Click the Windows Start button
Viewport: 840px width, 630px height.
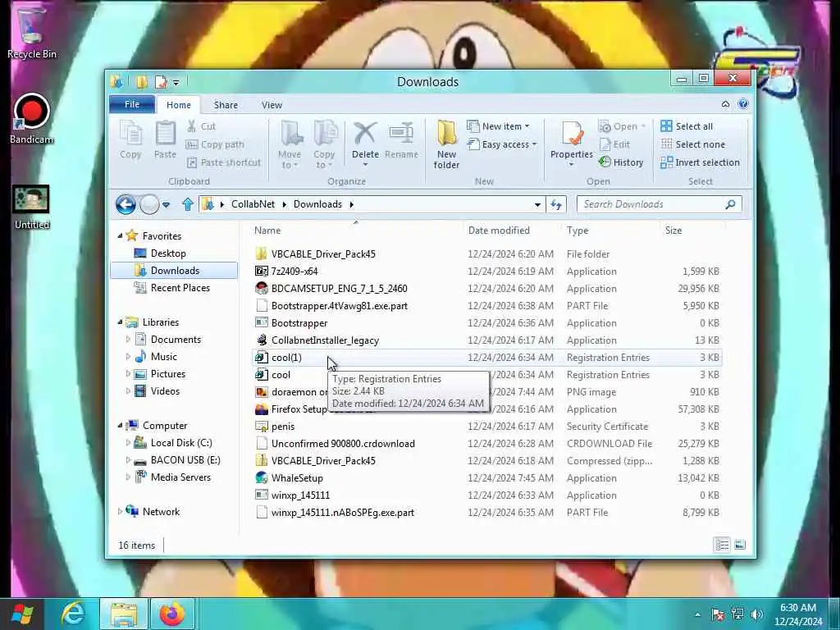21,614
